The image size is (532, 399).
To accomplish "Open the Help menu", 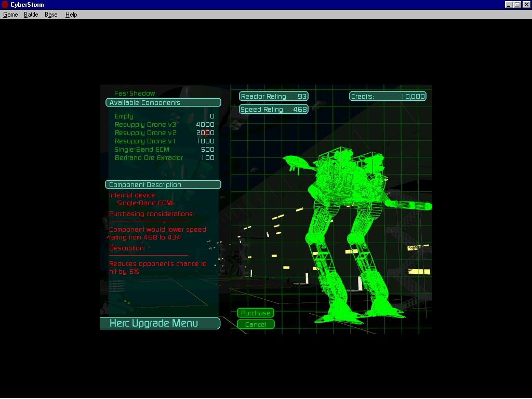I will (71, 15).
